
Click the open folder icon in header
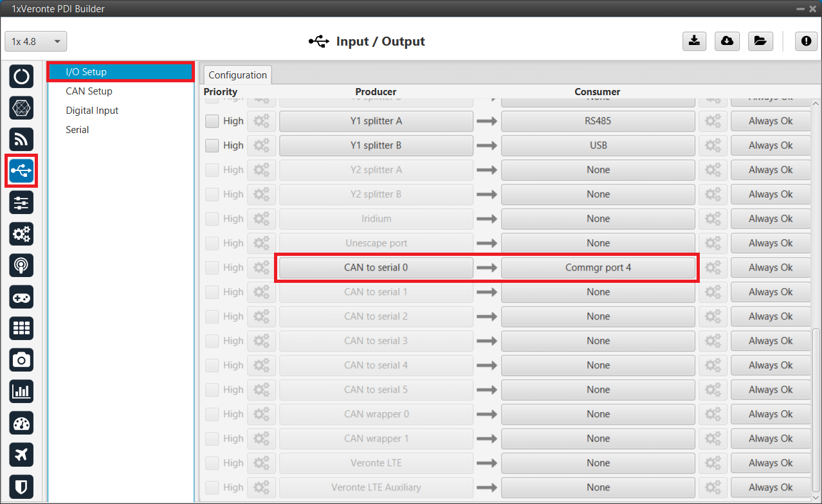tap(760, 41)
